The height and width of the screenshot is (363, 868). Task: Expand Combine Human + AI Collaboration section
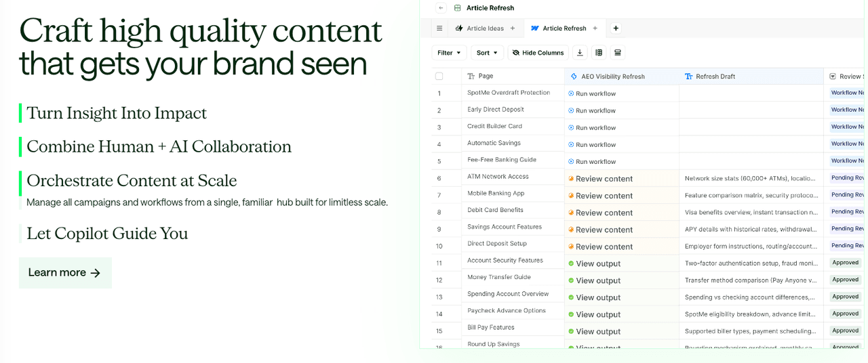pyautogui.click(x=159, y=147)
